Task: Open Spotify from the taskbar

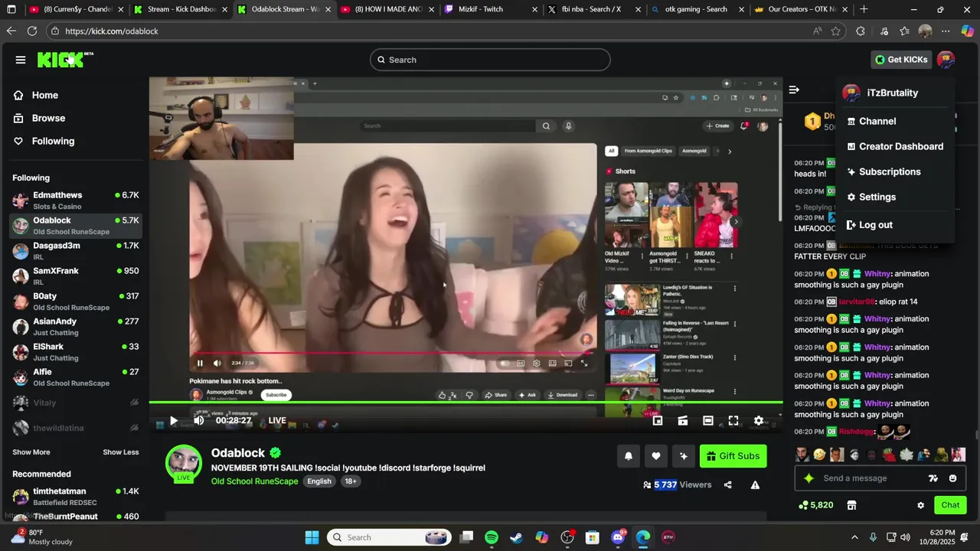Action: (492, 537)
